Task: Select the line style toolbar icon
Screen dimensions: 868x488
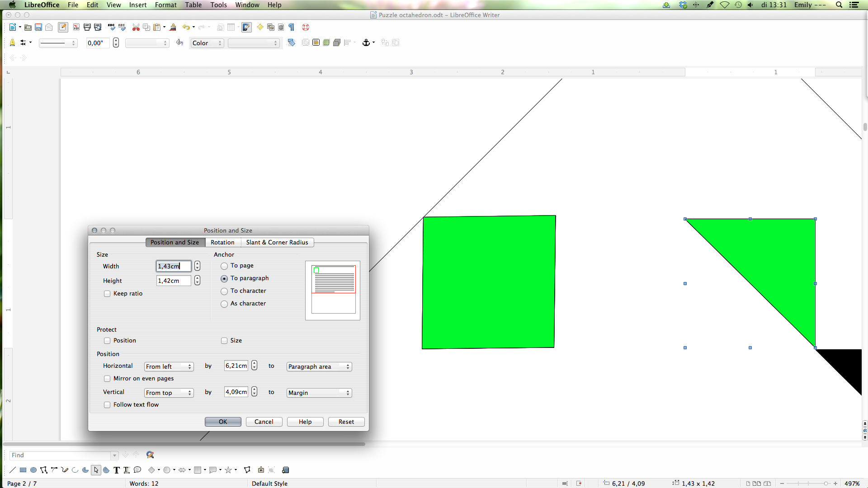Action: click(x=58, y=42)
